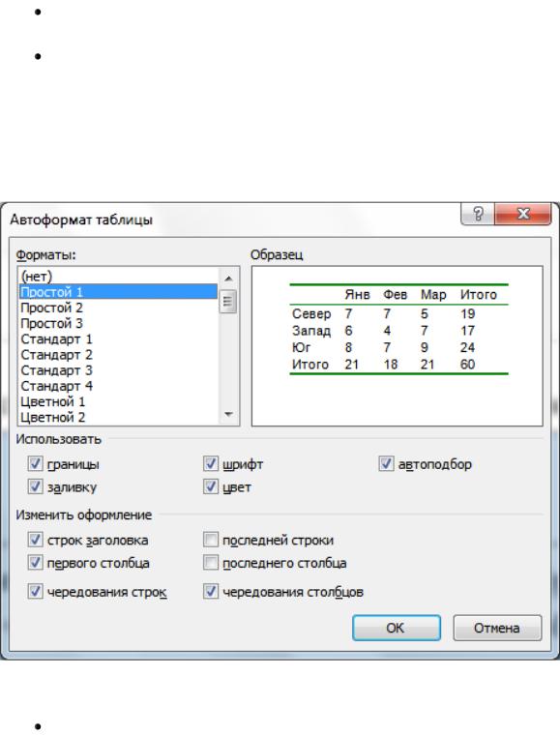The height and width of the screenshot is (735, 560).
Task: Confirm with the OK button
Action: click(x=396, y=628)
